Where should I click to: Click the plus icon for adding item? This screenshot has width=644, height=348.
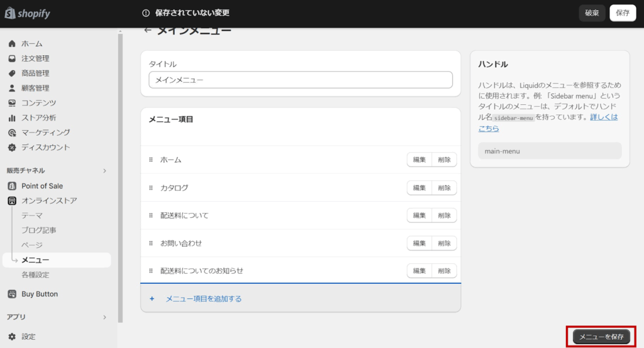(152, 299)
